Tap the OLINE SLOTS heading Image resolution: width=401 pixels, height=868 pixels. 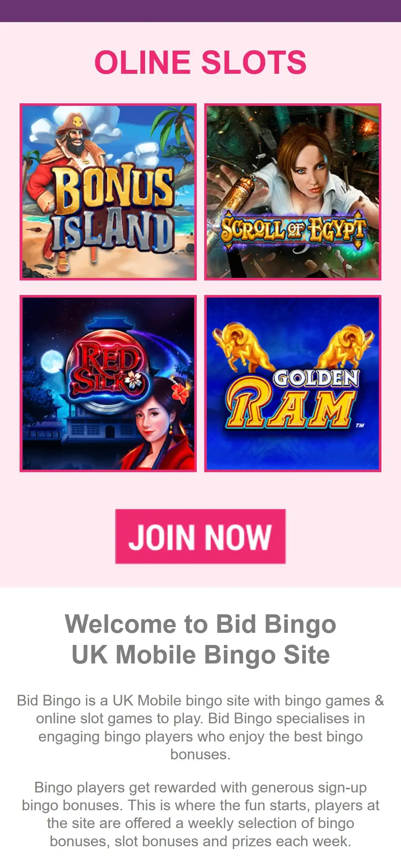pos(200,62)
